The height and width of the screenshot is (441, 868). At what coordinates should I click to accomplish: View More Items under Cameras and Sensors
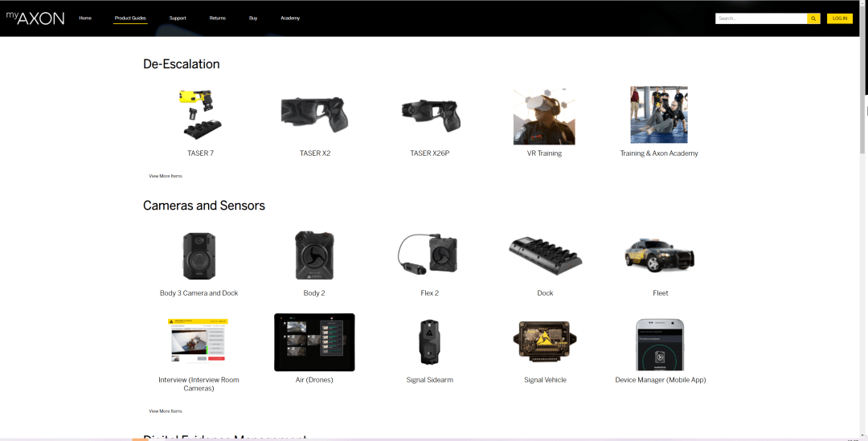click(166, 411)
